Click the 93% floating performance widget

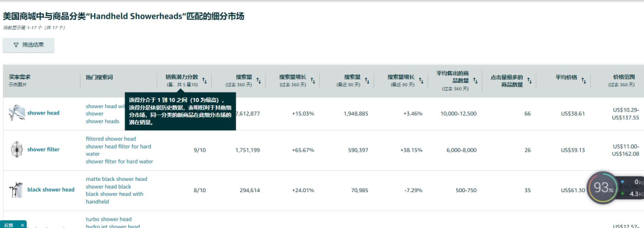pos(602,188)
